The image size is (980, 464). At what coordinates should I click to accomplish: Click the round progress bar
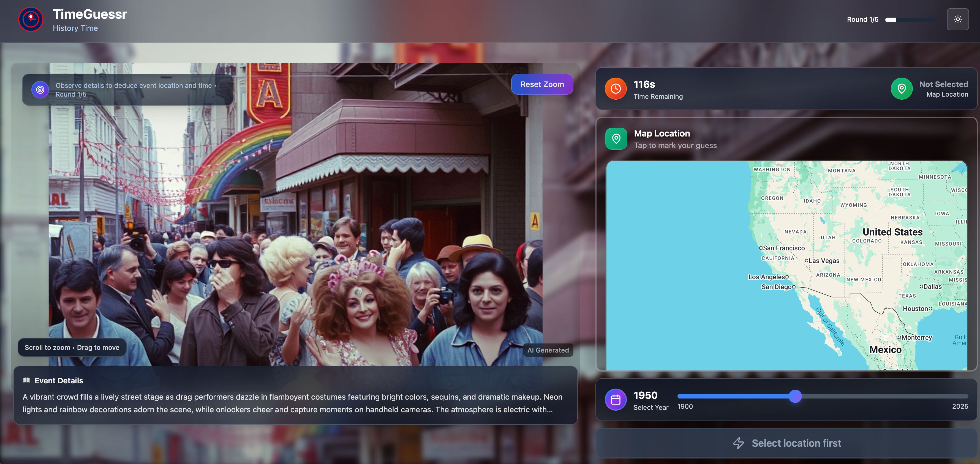point(911,20)
